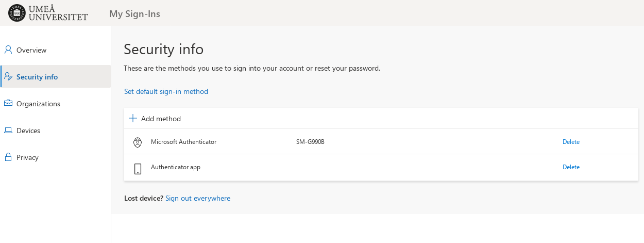The image size is (644, 243).
Task: Click Sign out everywhere link
Action: coord(198,198)
